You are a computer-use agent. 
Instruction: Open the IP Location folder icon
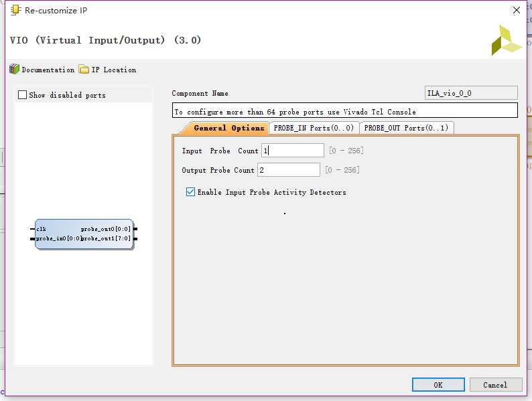pos(84,69)
